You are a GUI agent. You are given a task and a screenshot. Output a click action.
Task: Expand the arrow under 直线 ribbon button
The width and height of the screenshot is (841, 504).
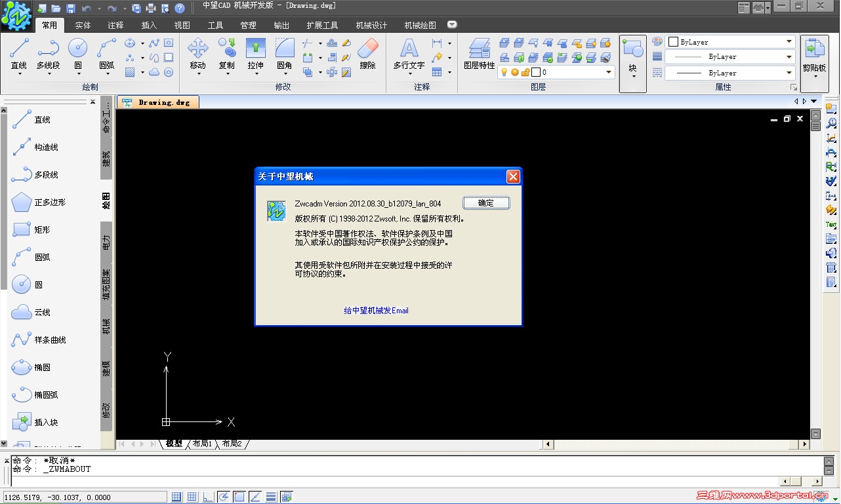pos(19,73)
